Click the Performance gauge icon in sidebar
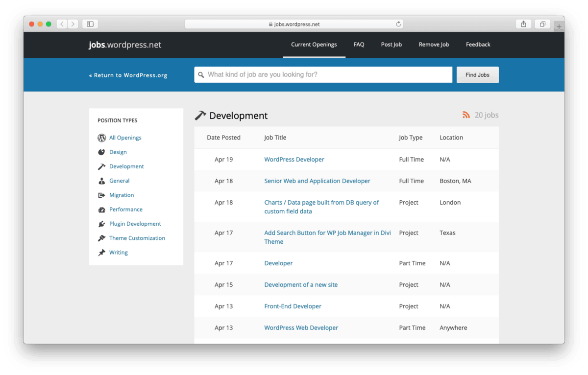 (x=102, y=210)
